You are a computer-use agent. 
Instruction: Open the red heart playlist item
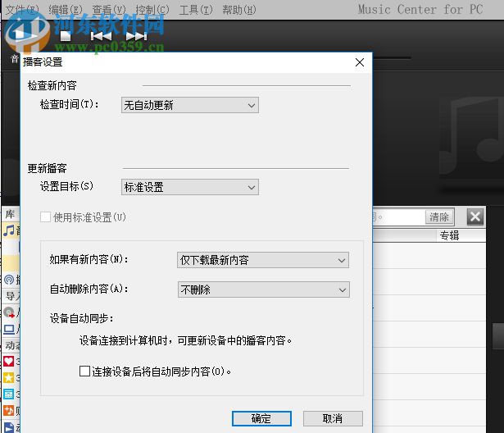[x=9, y=361]
